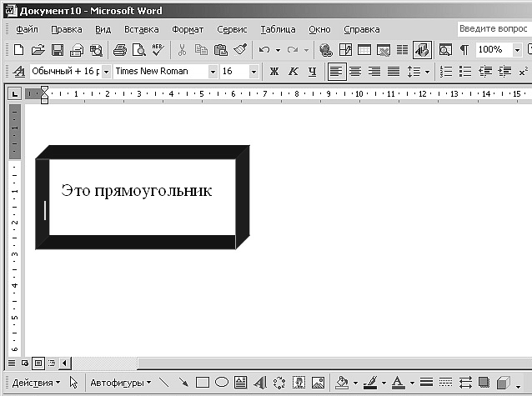Insert organization diagram icon
Viewport: 532px width, 396px height.
[x=279, y=383]
